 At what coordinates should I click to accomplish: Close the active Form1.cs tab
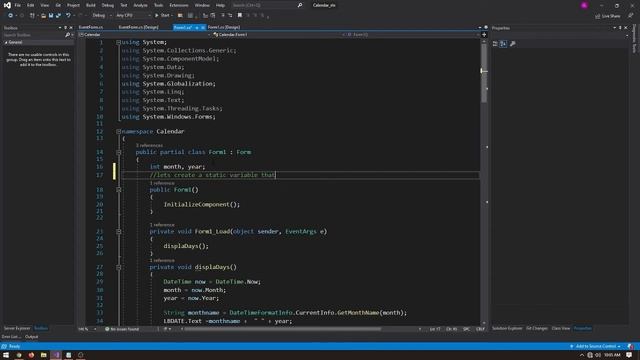[203, 27]
